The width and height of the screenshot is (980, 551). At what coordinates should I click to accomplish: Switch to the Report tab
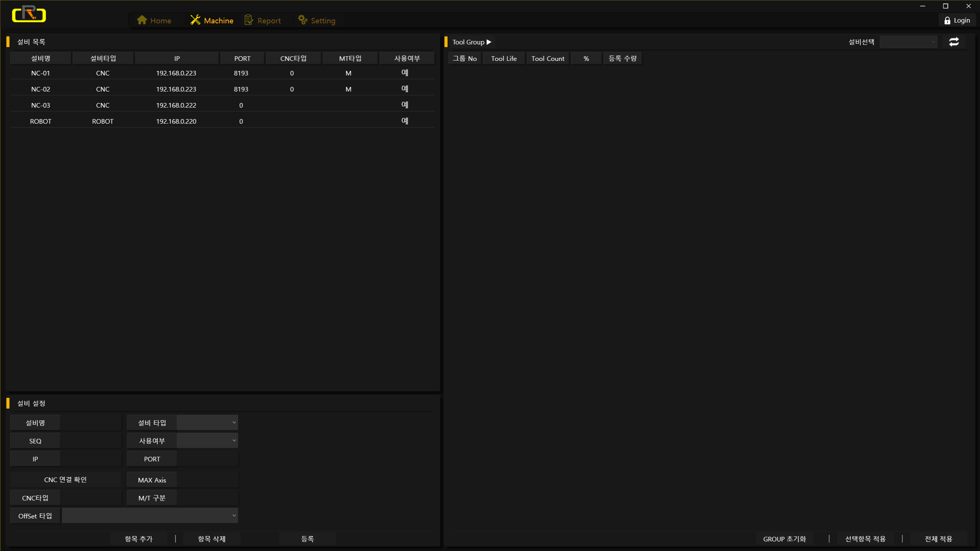[263, 21]
